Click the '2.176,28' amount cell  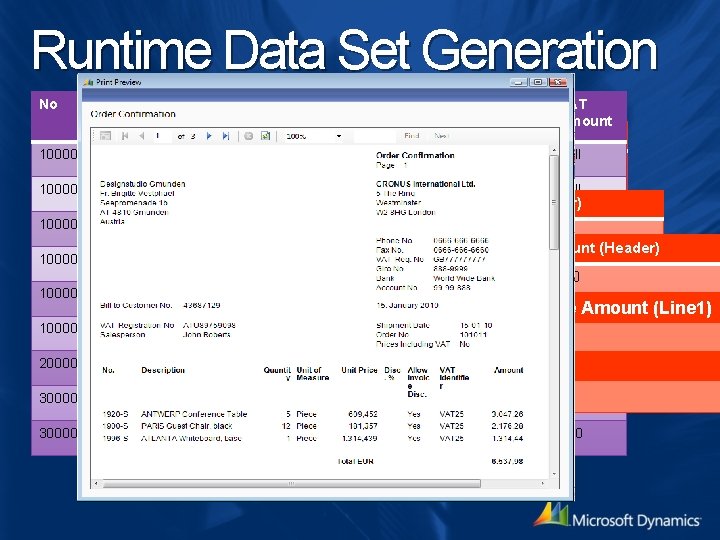tap(507, 426)
